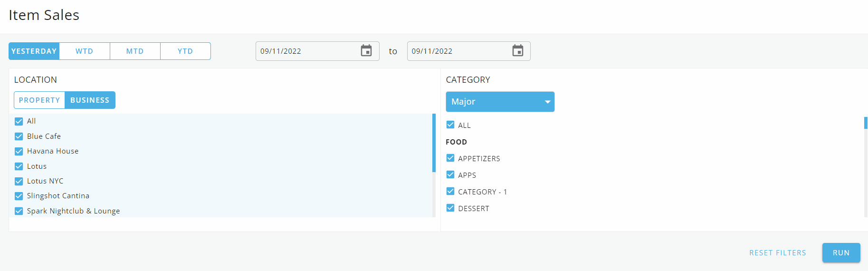Select YTD date range
Image resolution: width=868 pixels, height=271 pixels.
click(185, 51)
